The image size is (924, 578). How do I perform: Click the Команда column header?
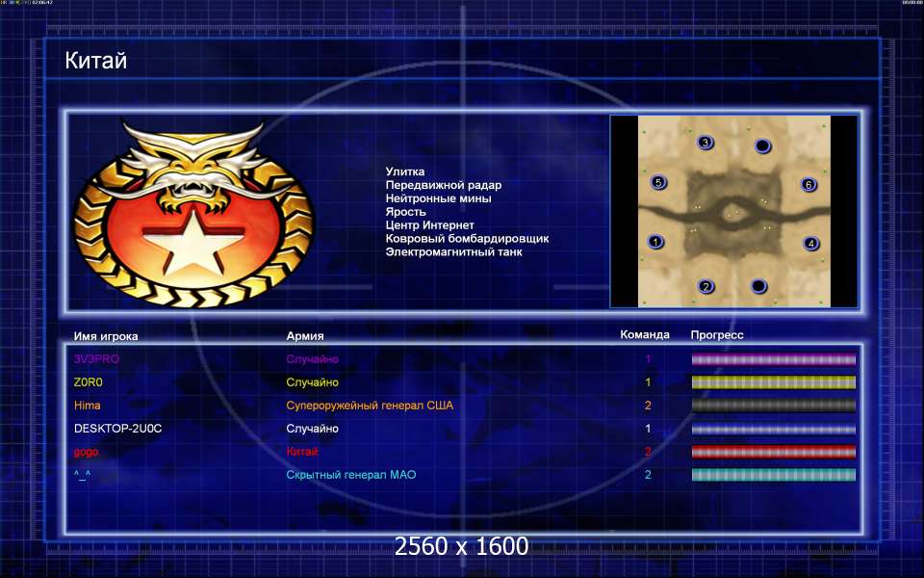pos(645,335)
